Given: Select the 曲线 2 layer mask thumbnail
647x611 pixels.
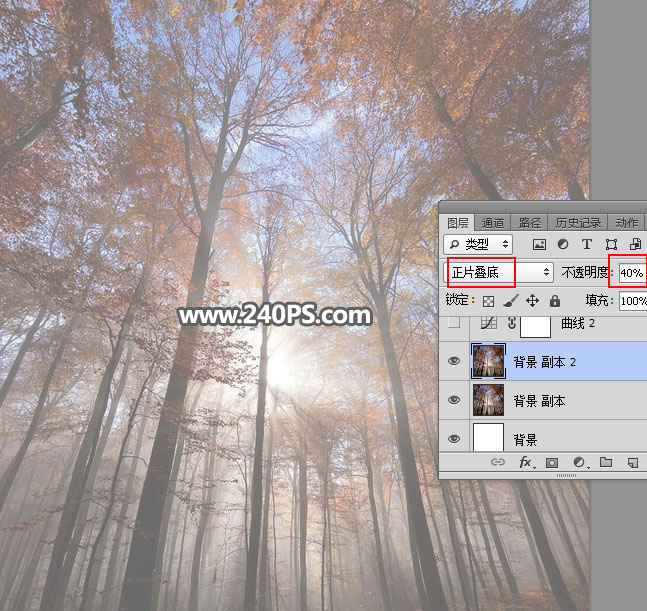Looking at the screenshot, I should point(535,327).
